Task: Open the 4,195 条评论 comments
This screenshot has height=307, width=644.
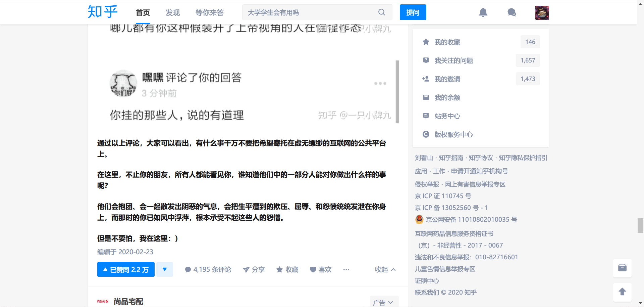Action: click(208, 269)
